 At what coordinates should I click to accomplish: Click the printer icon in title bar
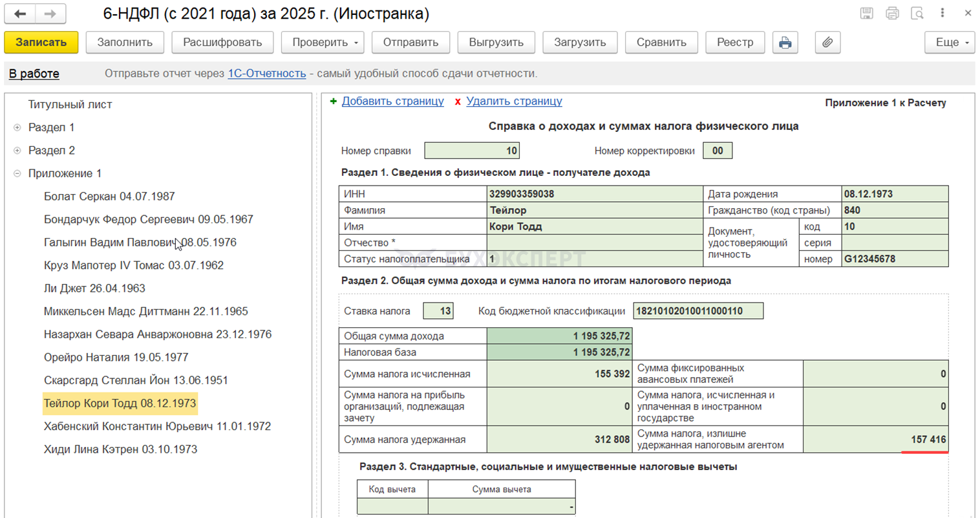click(892, 14)
